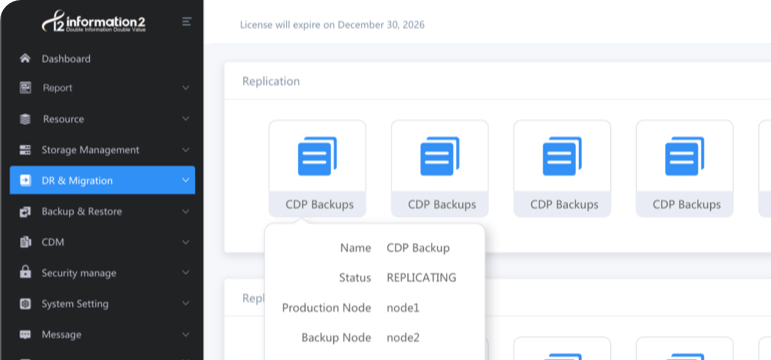Click the DR & Migration arrow icon
This screenshot has width=771, height=360.
pyautogui.click(x=25, y=180)
